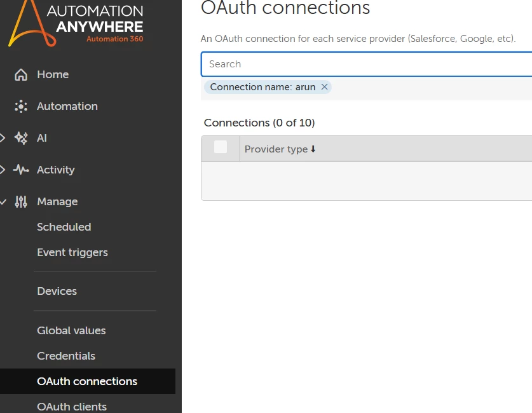Click the Connections (0 of 10) text
This screenshot has width=532, height=413.
point(259,123)
